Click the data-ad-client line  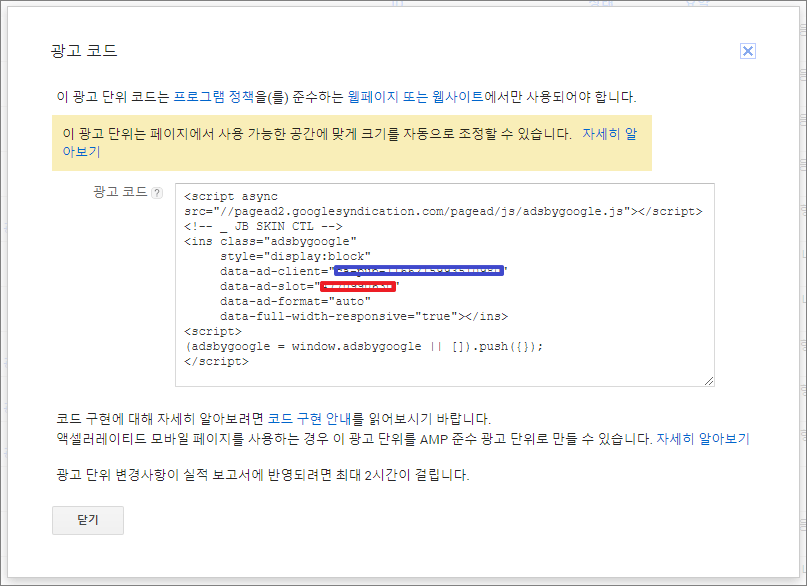click(x=364, y=271)
